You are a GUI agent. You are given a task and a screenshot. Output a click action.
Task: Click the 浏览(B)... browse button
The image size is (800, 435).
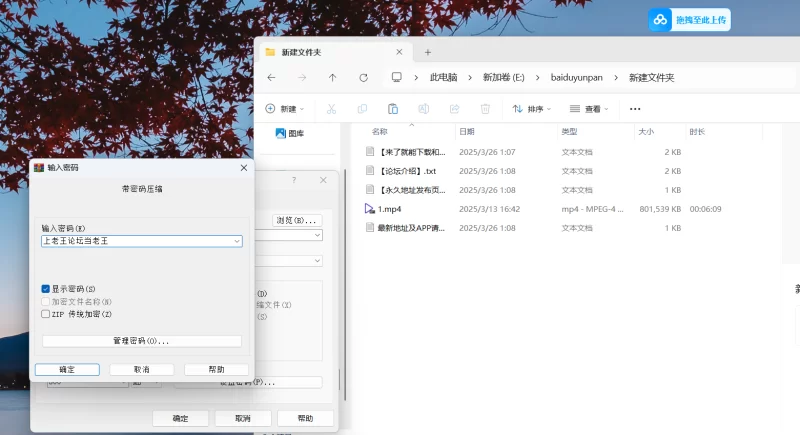297,220
